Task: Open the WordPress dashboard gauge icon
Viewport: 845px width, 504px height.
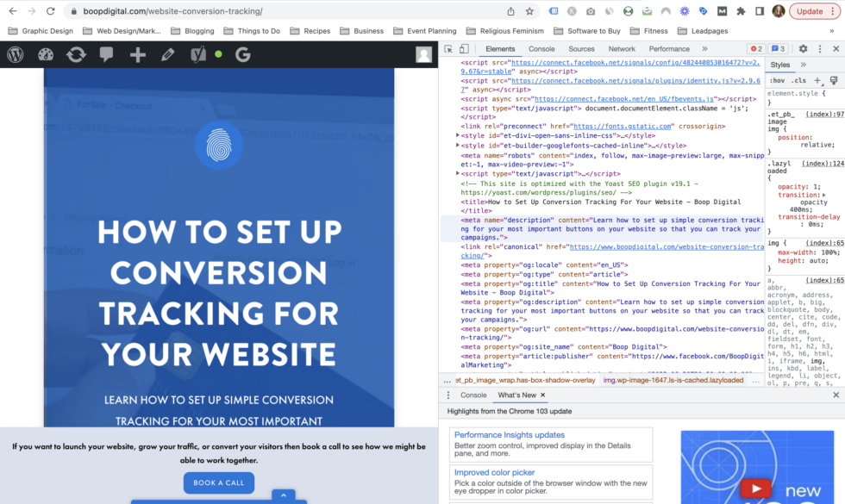Action: [46, 54]
